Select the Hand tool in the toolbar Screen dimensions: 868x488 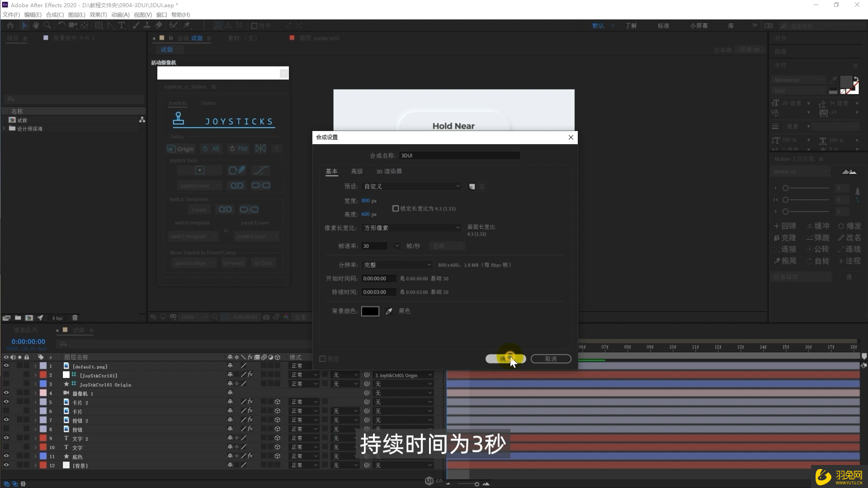[36, 25]
